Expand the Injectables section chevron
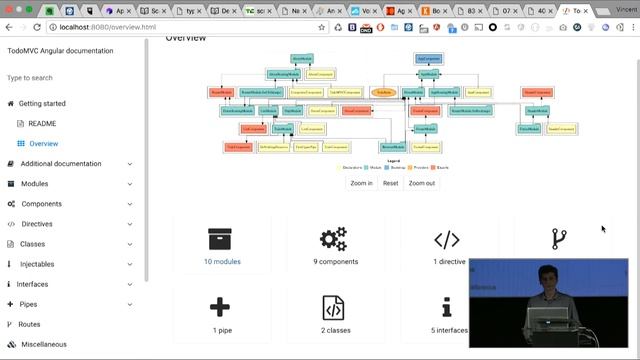 130,264
